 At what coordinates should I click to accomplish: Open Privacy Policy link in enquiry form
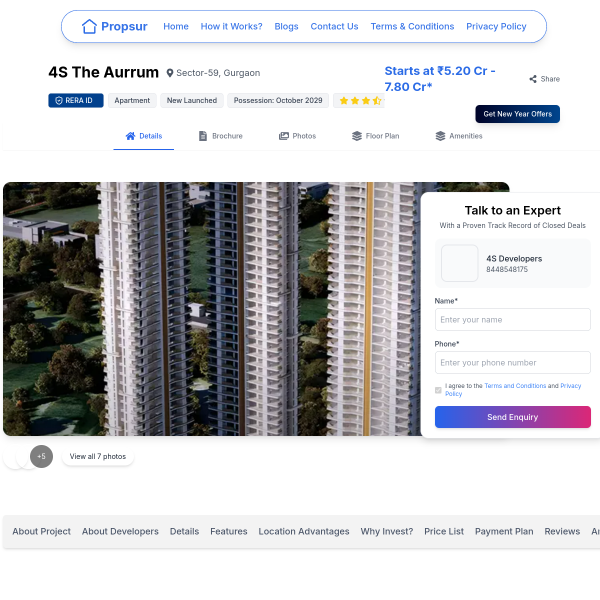[570, 386]
